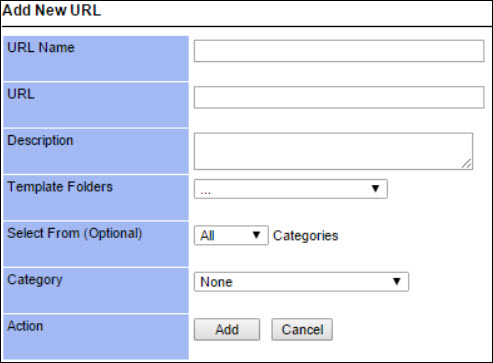Screen dimensions: 493x363
Task: Click inside the Description text area
Action: 333,151
